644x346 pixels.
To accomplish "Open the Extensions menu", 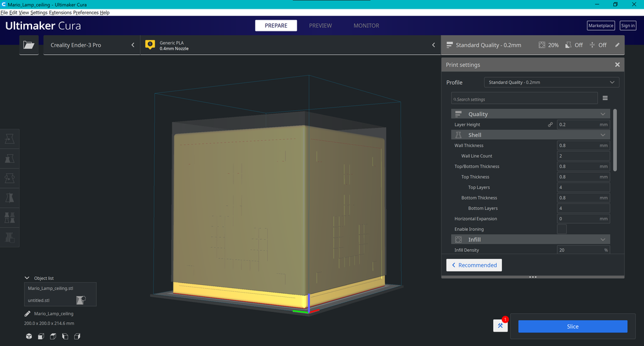I will coord(60,13).
